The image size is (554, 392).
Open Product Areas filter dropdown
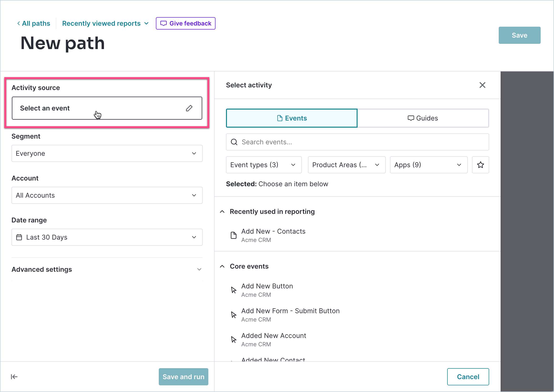(x=347, y=165)
